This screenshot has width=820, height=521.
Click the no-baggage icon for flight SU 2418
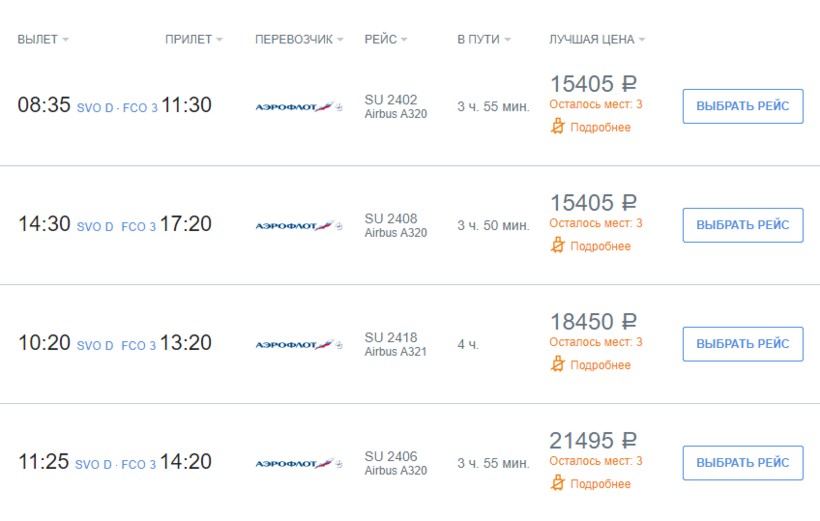tap(558, 365)
